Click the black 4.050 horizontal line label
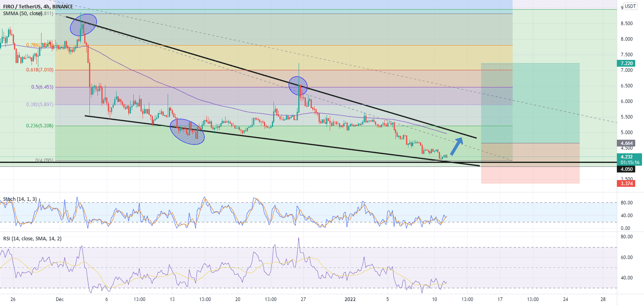The image size is (644, 305). pyautogui.click(x=626, y=169)
